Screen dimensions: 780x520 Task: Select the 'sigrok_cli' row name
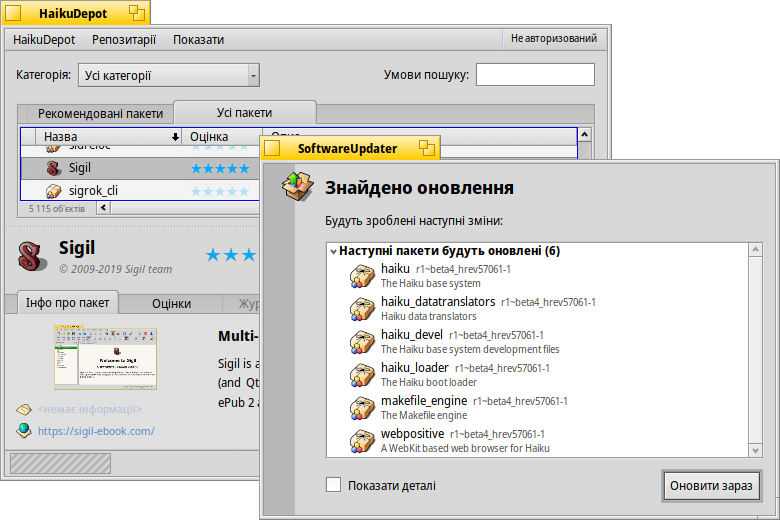pyautogui.click(x=93, y=191)
